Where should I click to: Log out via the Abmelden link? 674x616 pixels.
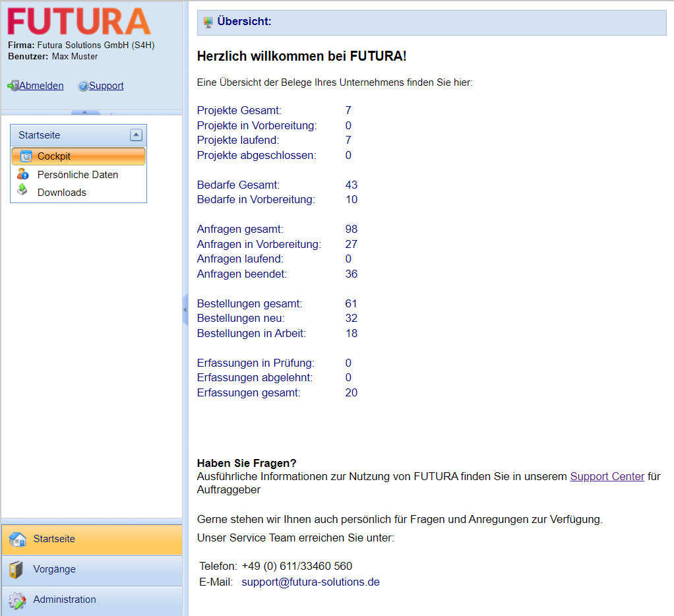[x=42, y=86]
